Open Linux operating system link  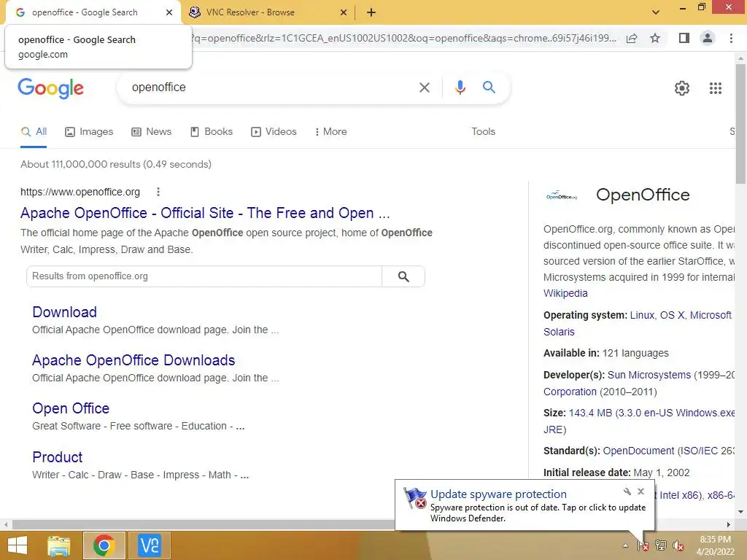[x=642, y=315]
